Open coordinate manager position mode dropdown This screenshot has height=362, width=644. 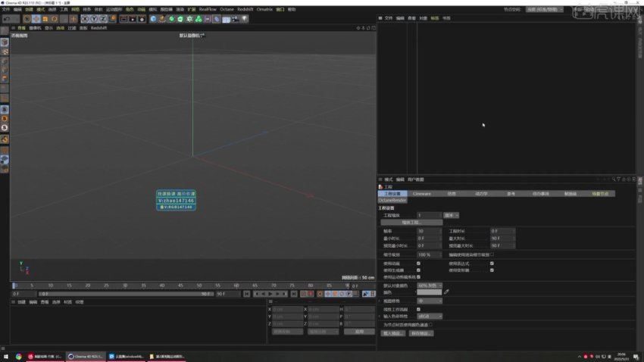coord(287,332)
